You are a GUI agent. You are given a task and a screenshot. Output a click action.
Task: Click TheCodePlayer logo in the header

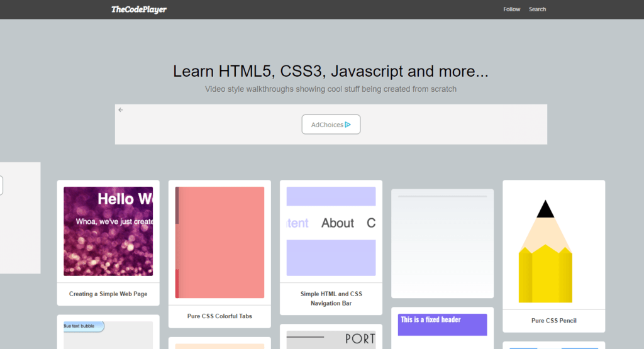[x=138, y=9]
